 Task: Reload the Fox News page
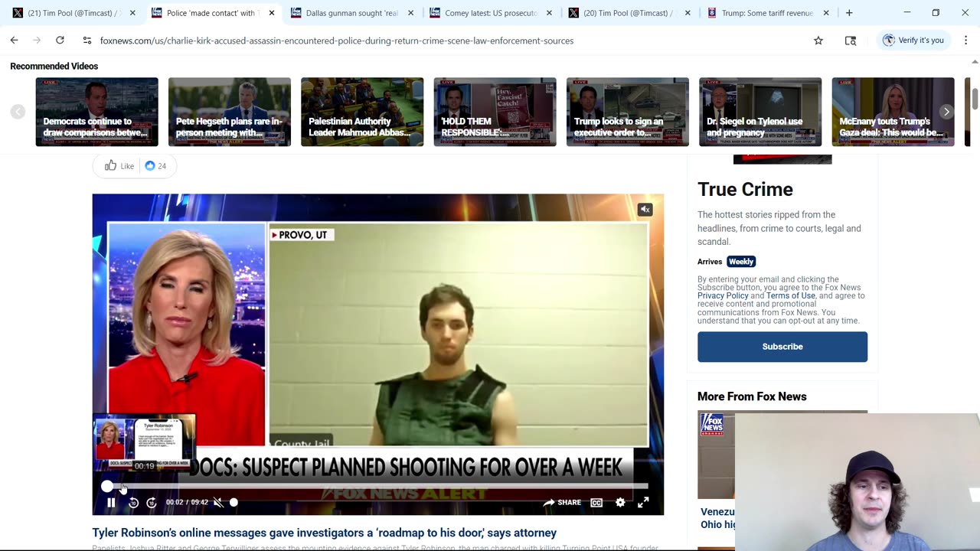(60, 41)
